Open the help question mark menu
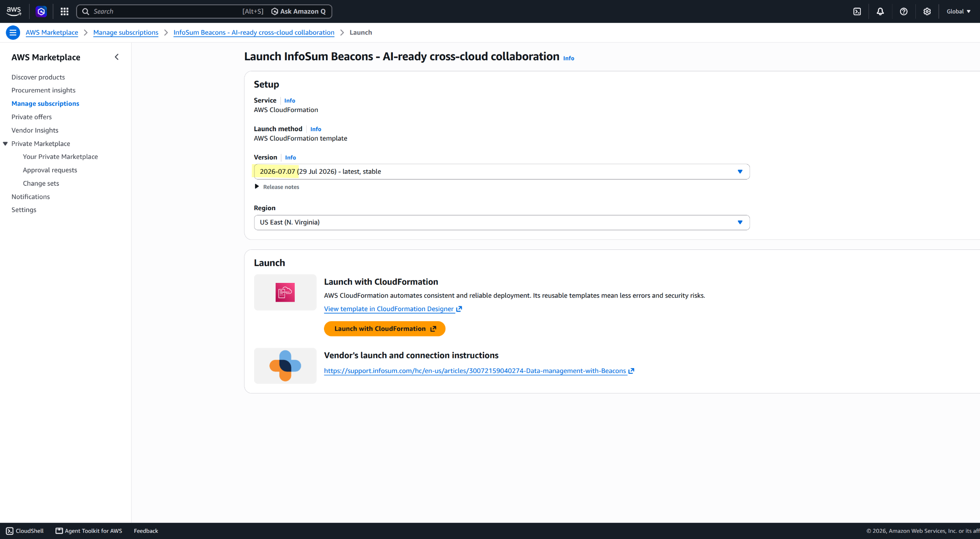Viewport: 980px width, 539px height. click(904, 11)
